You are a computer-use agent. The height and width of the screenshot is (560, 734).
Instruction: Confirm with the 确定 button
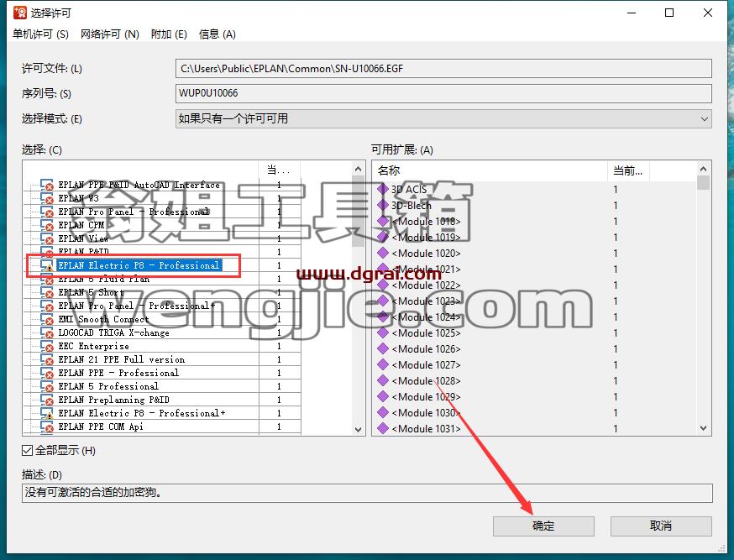pos(543,526)
